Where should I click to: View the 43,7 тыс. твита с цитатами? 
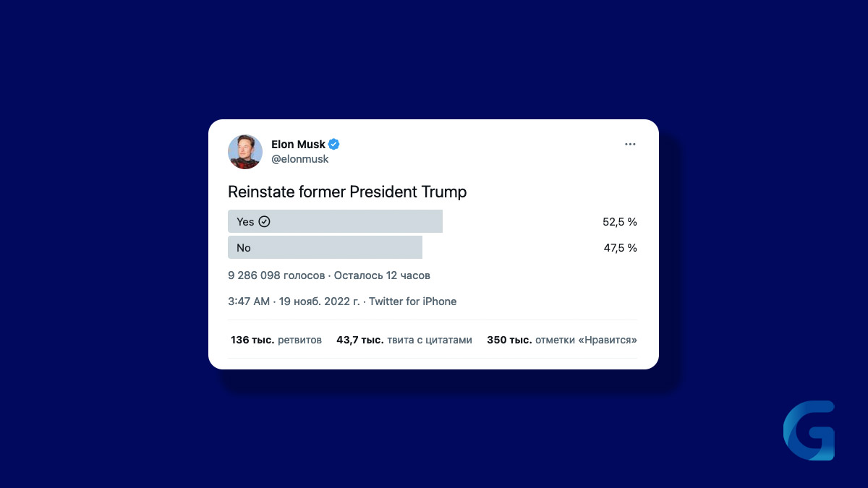[404, 340]
